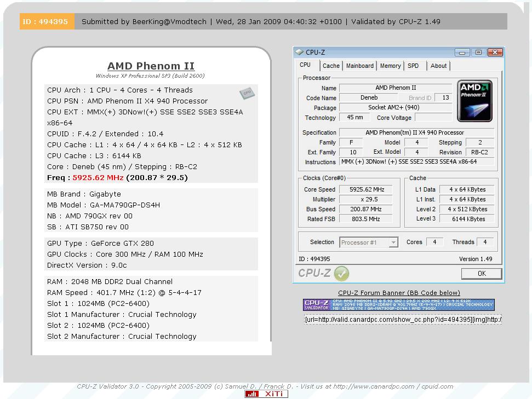Click the Submitted by BeerKing@Vmodtech text
Viewport: 532px width, 399px height.
(144, 22)
